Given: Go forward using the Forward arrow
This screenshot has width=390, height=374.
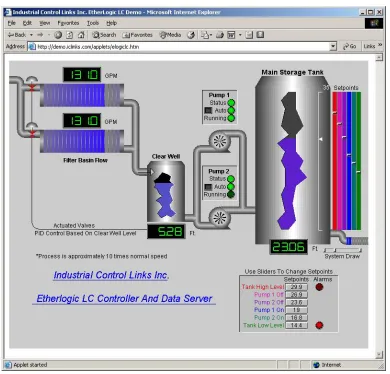Looking at the screenshot, I should click(40, 35).
